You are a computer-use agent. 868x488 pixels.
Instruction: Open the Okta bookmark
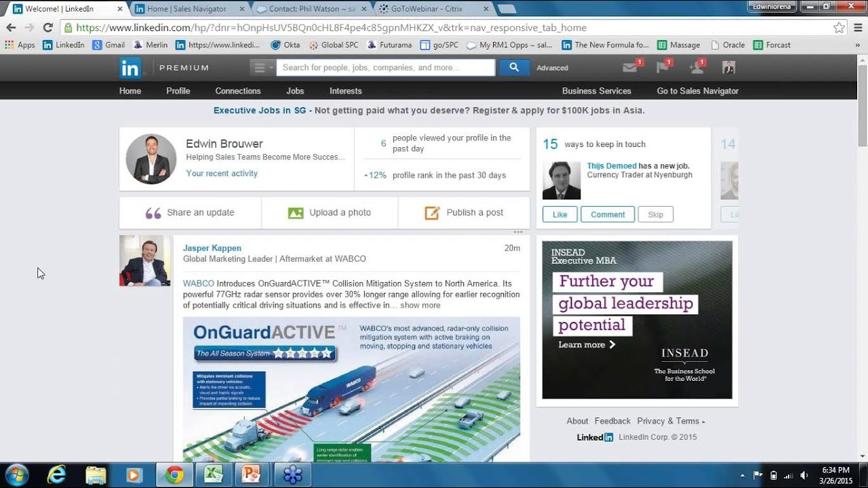(x=285, y=45)
